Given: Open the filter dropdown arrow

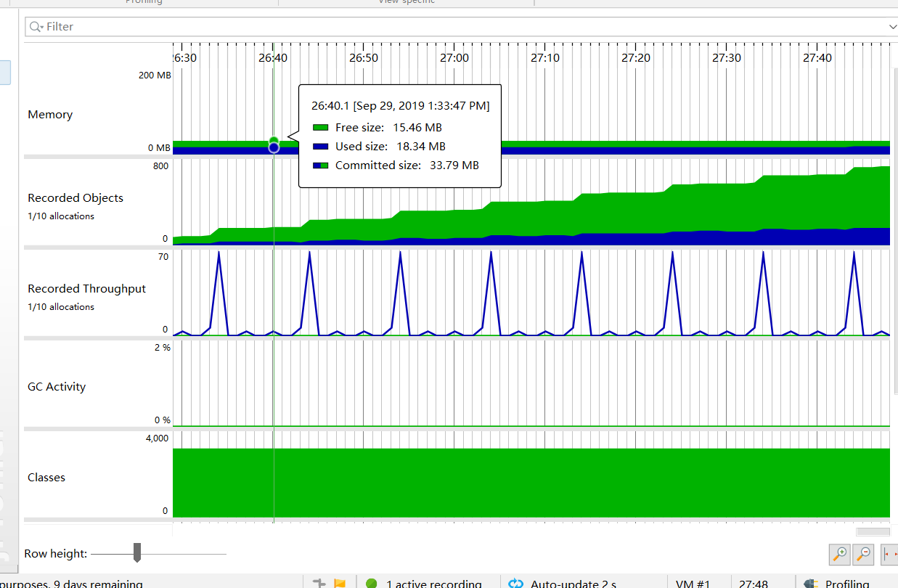Looking at the screenshot, I should point(893,27).
